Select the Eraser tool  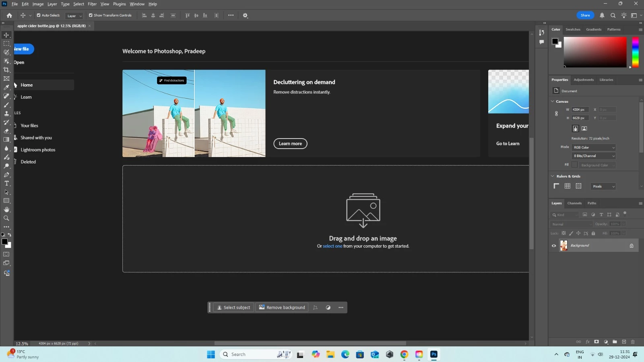(x=6, y=131)
